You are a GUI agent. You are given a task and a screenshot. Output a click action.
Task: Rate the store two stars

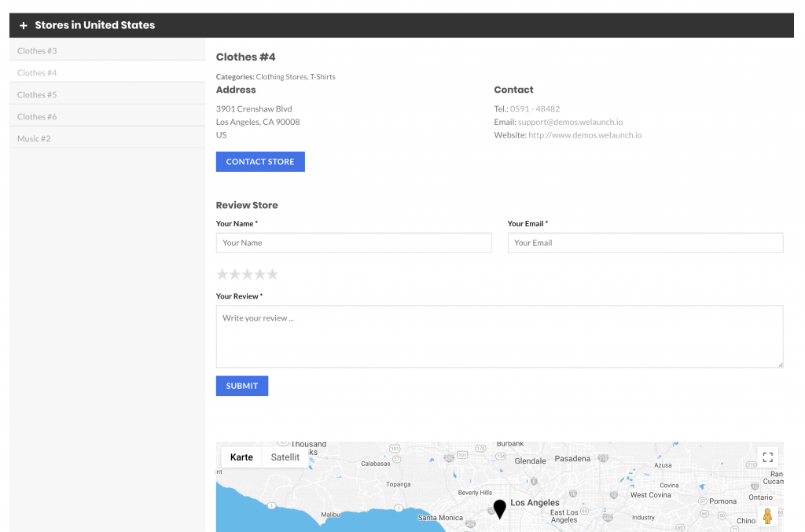coord(234,274)
